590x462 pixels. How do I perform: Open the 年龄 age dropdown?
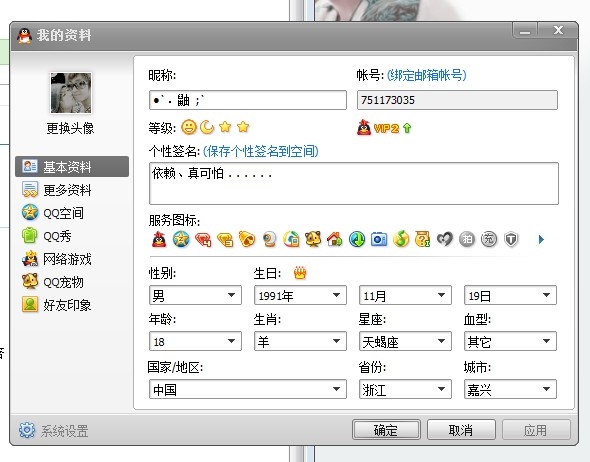click(195, 341)
